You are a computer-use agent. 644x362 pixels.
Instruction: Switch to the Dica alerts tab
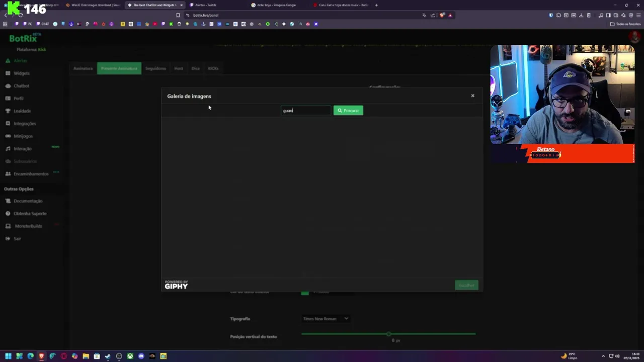(196, 68)
